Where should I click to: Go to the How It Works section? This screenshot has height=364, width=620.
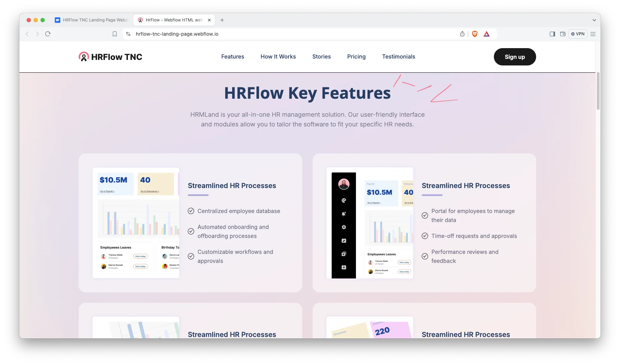278,56
